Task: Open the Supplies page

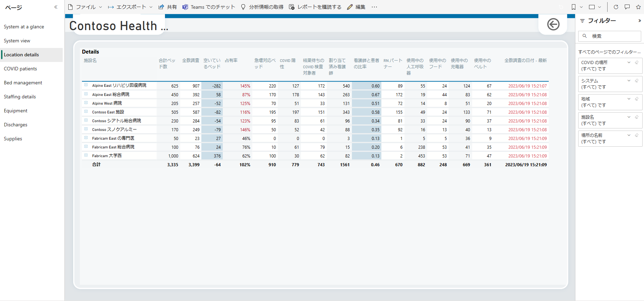Action: [32, 139]
